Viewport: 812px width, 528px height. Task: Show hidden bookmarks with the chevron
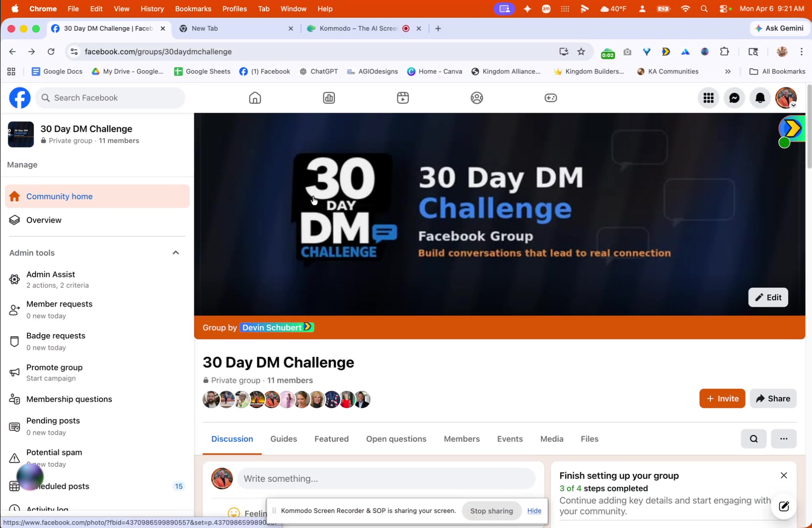pos(728,72)
